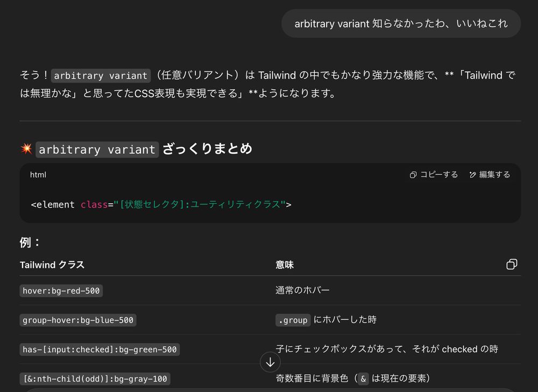
Task: Copy the html code block with コピーする
Action: pyautogui.click(x=434, y=175)
